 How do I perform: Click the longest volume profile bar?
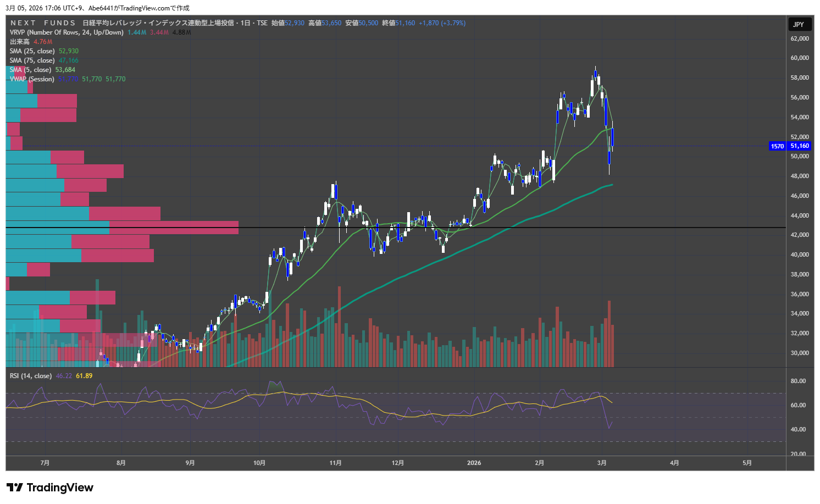pyautogui.click(x=122, y=228)
